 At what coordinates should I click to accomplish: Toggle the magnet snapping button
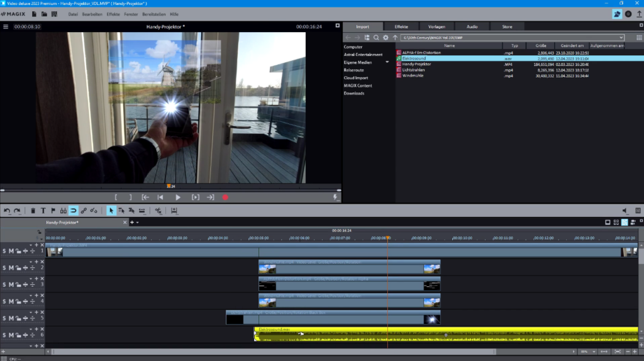pos(74,211)
